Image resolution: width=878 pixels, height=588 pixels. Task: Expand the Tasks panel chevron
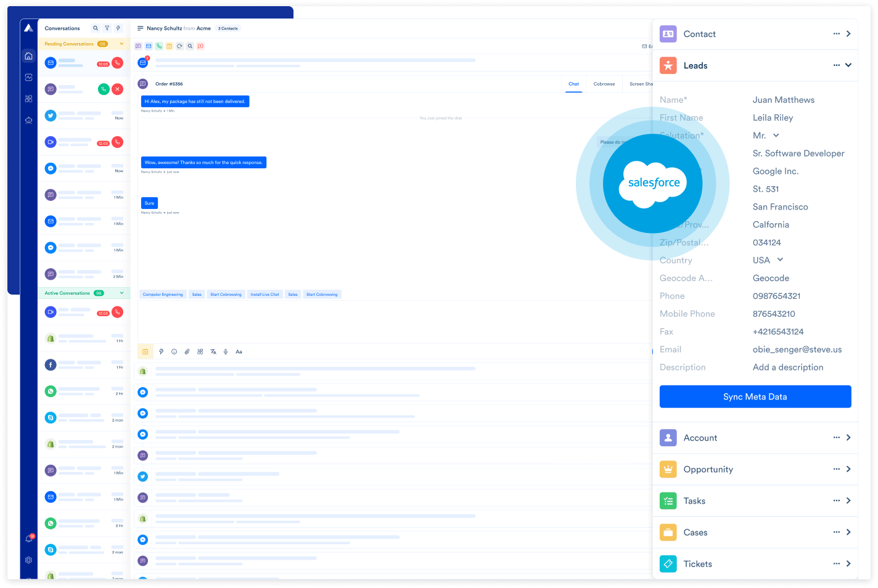[x=848, y=500]
